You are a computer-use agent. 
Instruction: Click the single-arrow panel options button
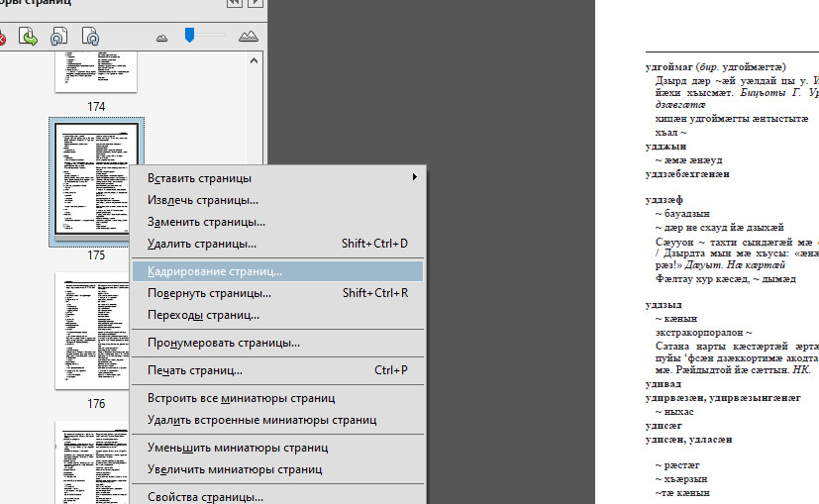click(255, 3)
